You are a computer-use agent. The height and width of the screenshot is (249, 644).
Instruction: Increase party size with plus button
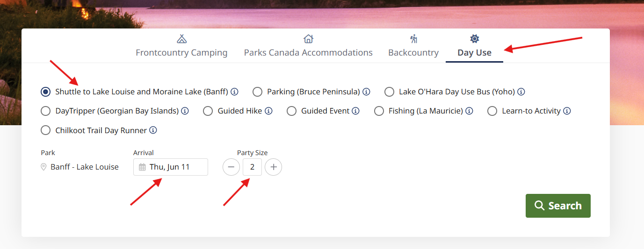coord(274,167)
